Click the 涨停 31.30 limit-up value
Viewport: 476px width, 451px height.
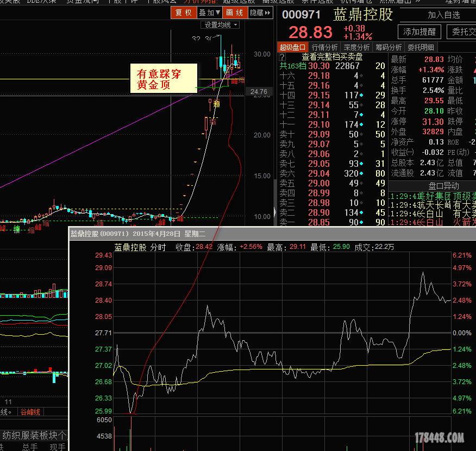coord(433,122)
